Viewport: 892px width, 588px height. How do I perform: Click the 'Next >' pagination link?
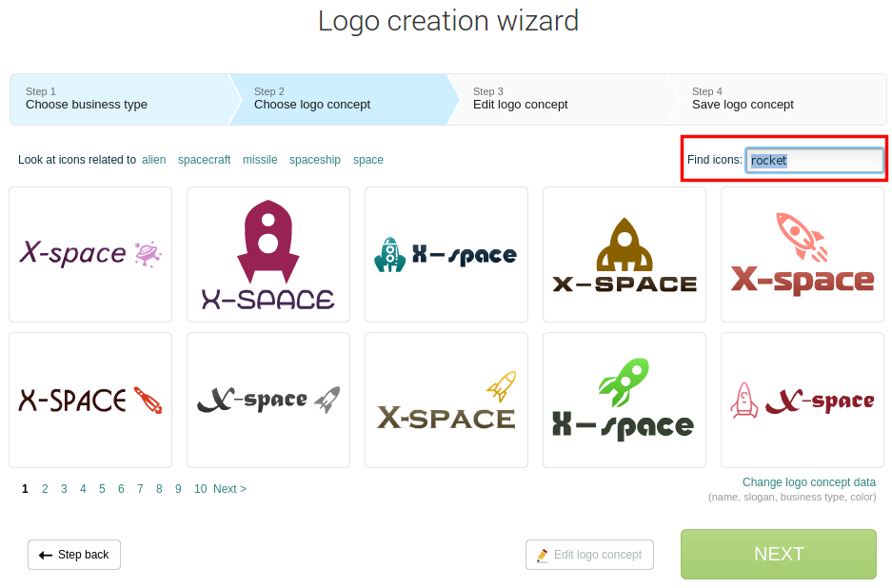(229, 489)
